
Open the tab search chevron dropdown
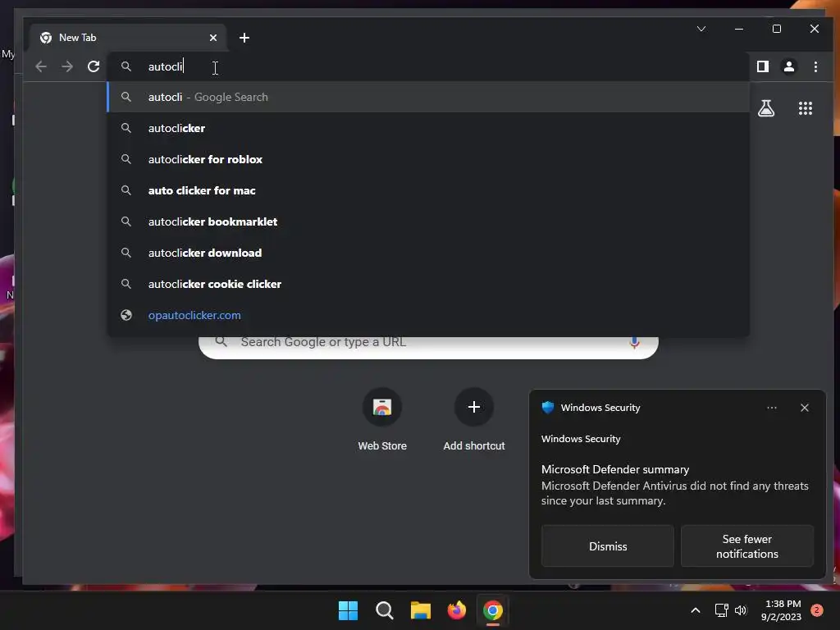pos(701,29)
